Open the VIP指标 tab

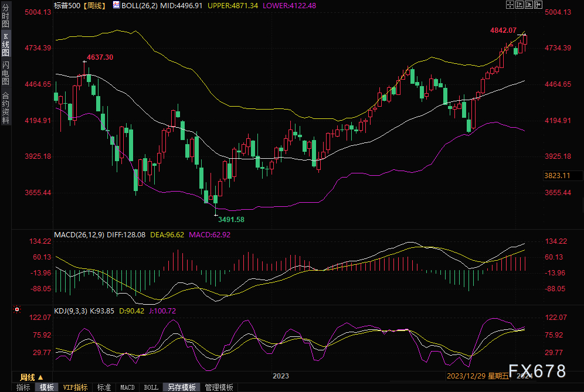pos(75,387)
